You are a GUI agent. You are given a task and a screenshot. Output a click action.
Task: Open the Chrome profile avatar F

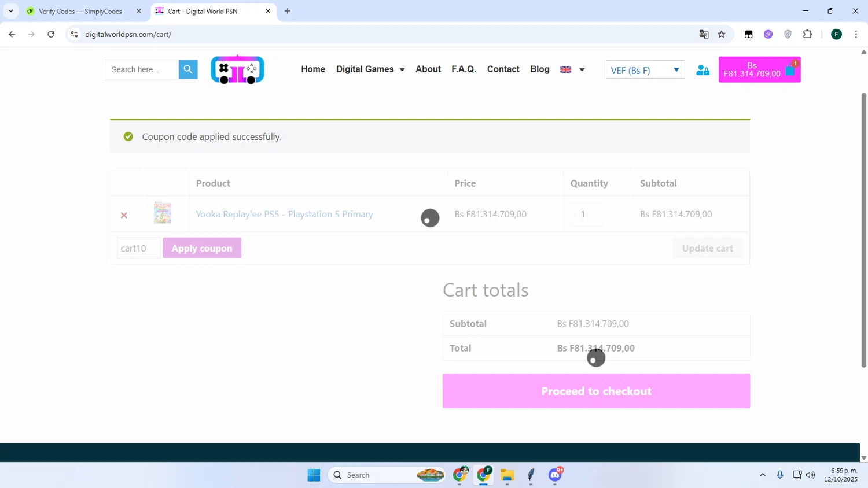pyautogui.click(x=836, y=34)
